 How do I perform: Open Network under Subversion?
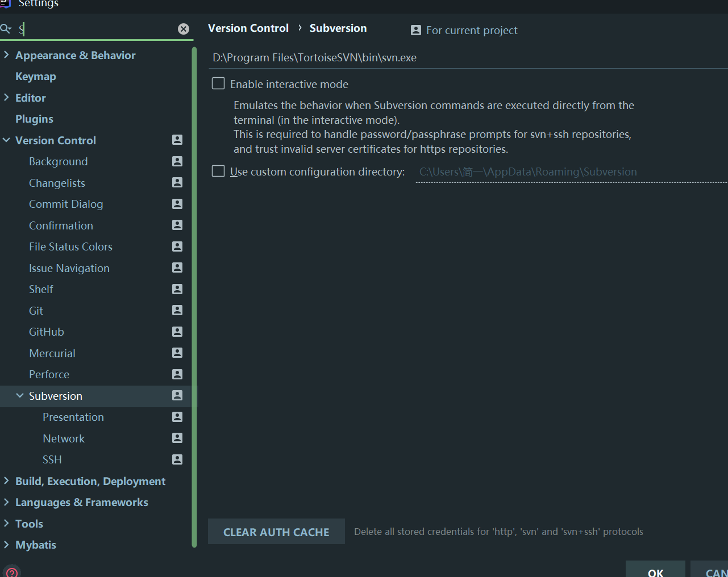point(64,438)
